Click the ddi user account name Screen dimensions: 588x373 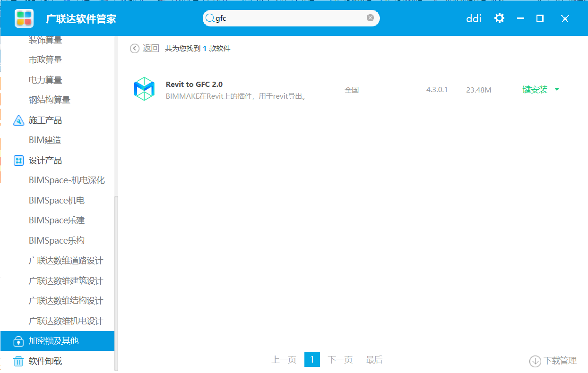[x=474, y=18]
